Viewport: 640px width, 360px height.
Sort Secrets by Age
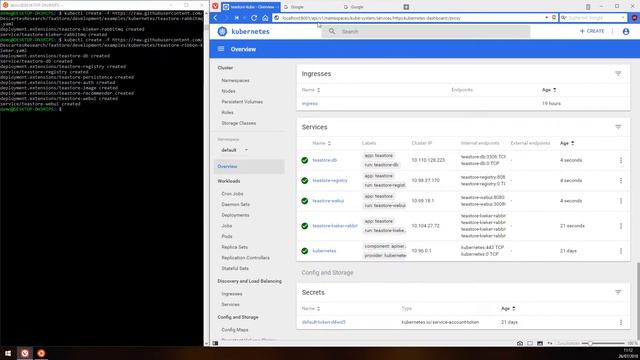(508, 309)
